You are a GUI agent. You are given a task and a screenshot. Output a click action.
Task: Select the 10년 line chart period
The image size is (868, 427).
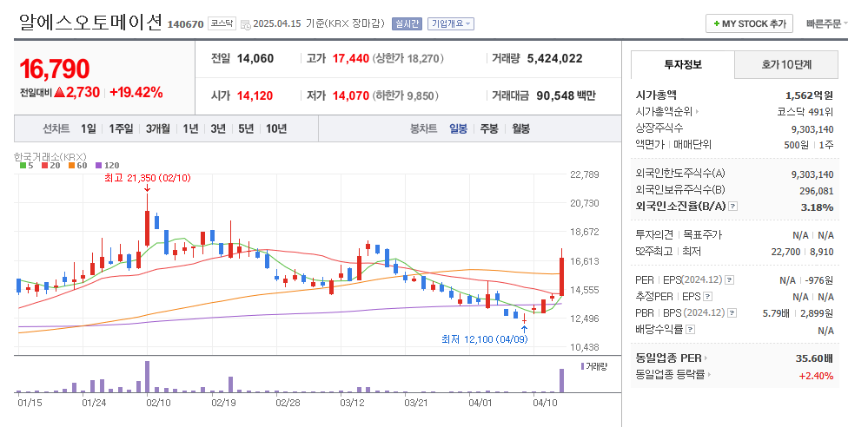point(276,128)
